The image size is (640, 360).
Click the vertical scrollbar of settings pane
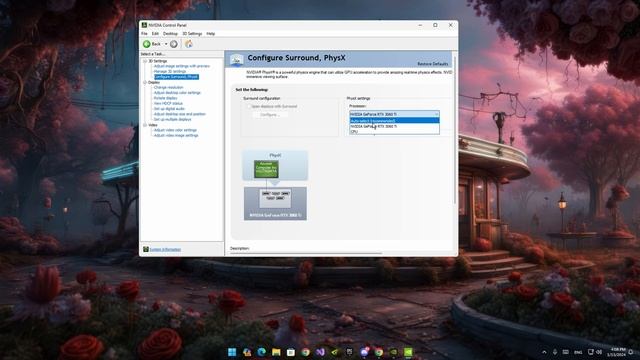point(455,129)
